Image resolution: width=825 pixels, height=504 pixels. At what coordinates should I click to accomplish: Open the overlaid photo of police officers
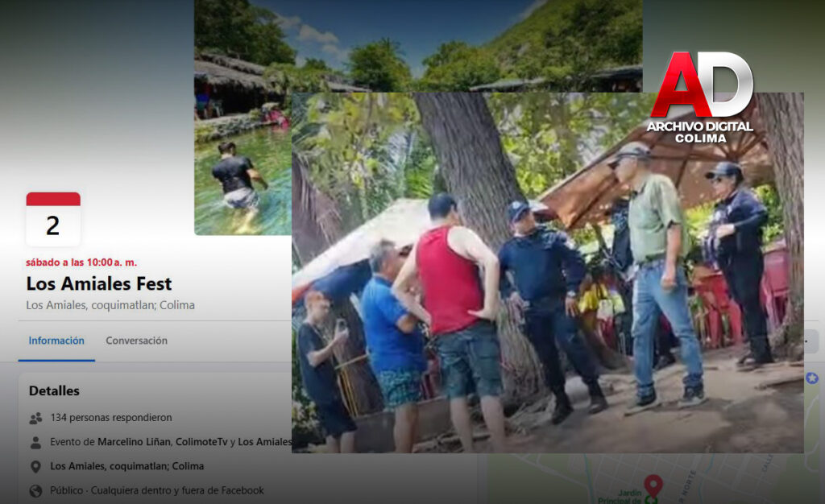click(x=548, y=306)
